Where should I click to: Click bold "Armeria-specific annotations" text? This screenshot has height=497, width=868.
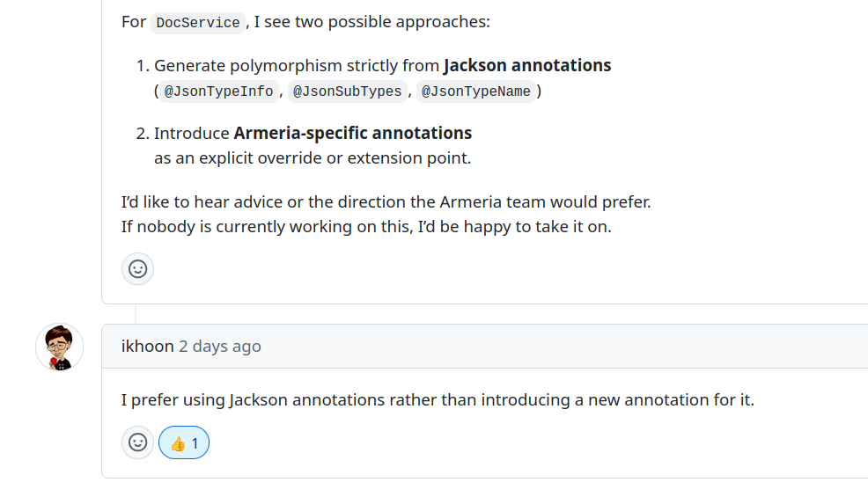click(352, 134)
